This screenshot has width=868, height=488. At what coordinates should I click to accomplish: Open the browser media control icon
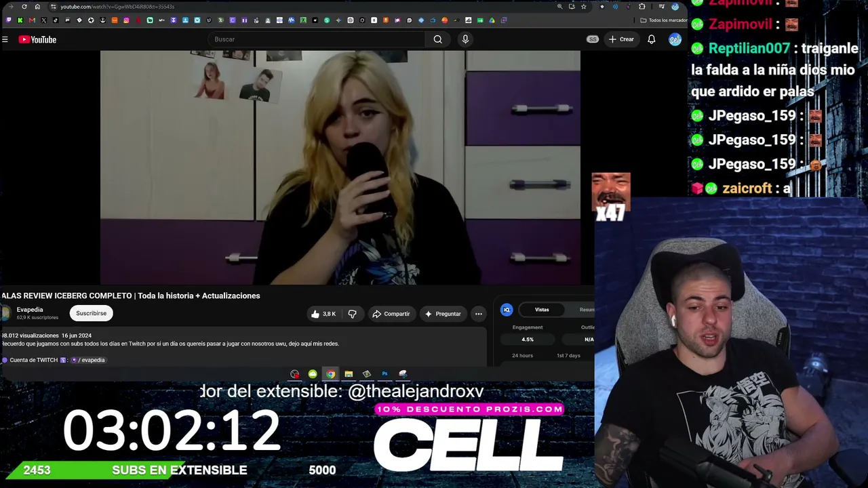(x=661, y=7)
